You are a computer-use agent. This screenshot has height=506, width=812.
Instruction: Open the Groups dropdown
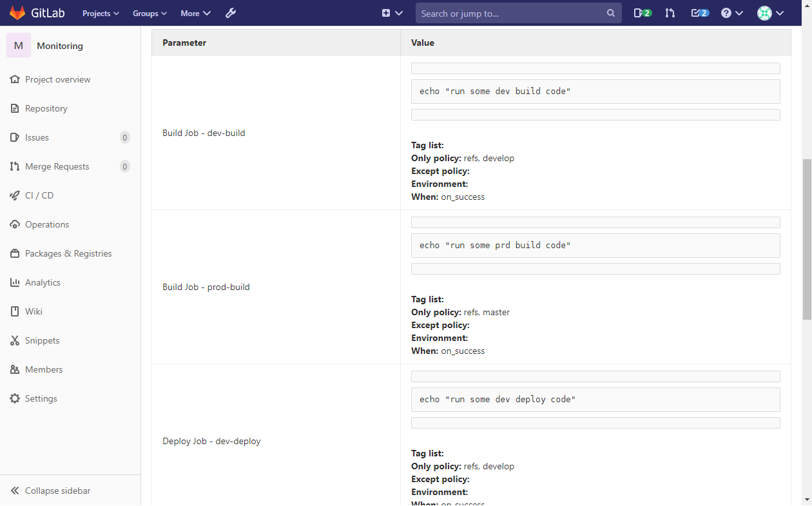point(149,12)
